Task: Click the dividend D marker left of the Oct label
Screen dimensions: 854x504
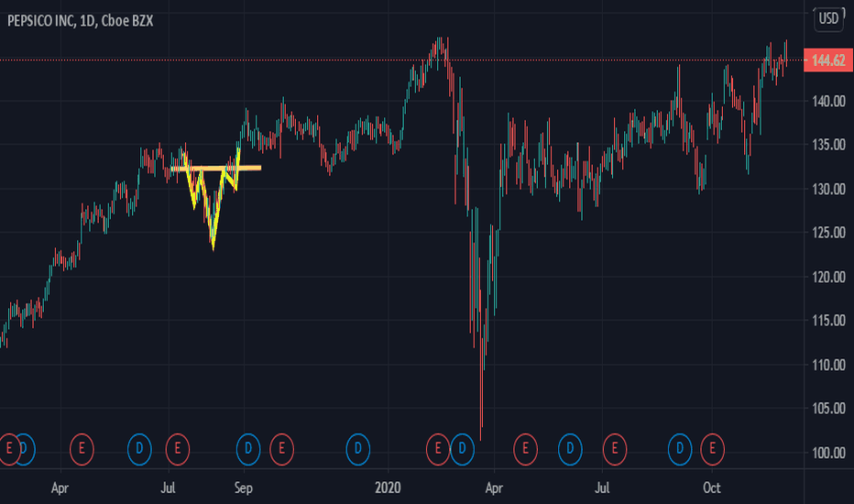Action: pos(680,449)
